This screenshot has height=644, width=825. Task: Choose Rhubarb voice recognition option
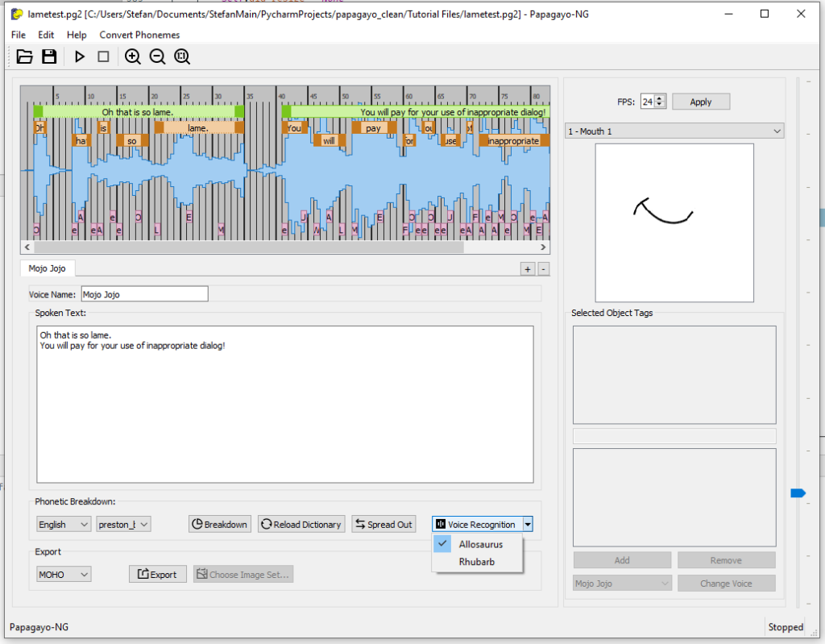click(476, 562)
